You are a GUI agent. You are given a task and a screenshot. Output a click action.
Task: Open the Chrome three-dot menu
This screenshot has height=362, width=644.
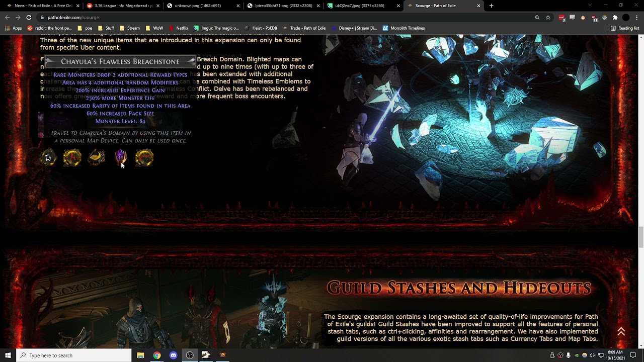pyautogui.click(x=636, y=17)
